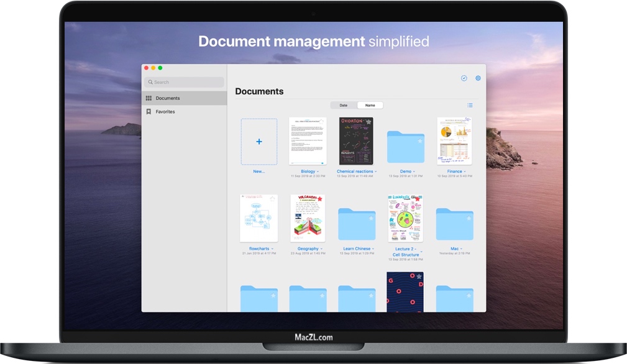Toggle favorite star on flowcharts document

tap(273, 199)
